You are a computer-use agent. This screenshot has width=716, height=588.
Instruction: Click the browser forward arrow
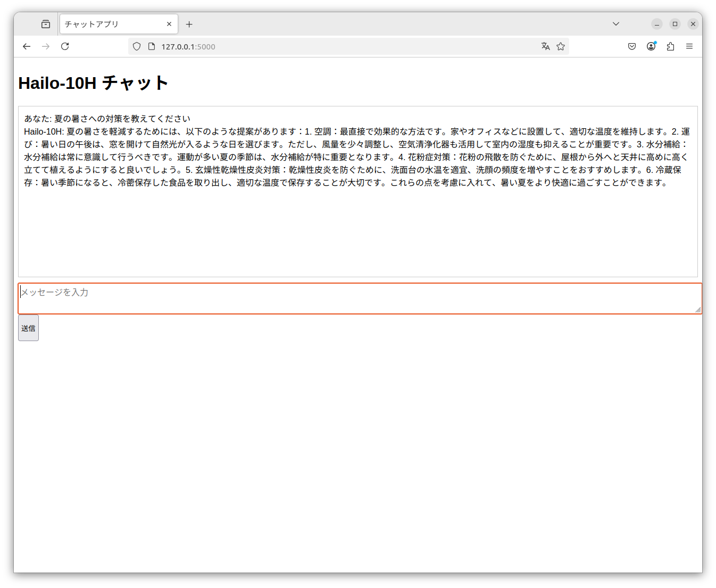pos(46,46)
